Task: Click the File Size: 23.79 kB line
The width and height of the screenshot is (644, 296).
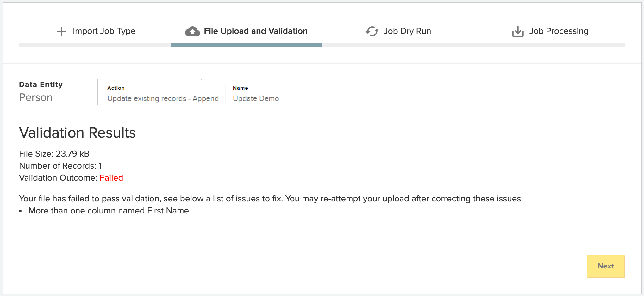Action: [x=54, y=154]
